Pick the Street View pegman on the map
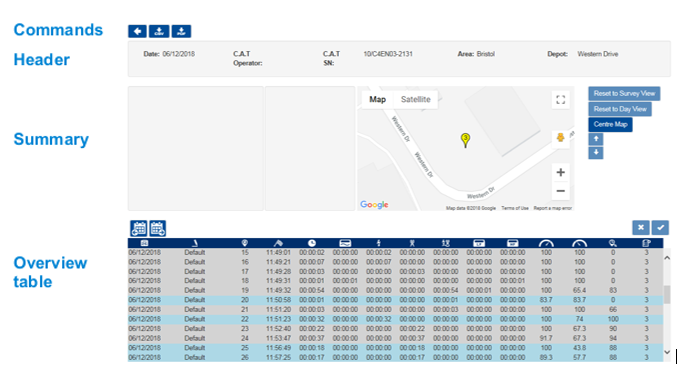Viewport: 678px width, 368px height. click(x=560, y=138)
